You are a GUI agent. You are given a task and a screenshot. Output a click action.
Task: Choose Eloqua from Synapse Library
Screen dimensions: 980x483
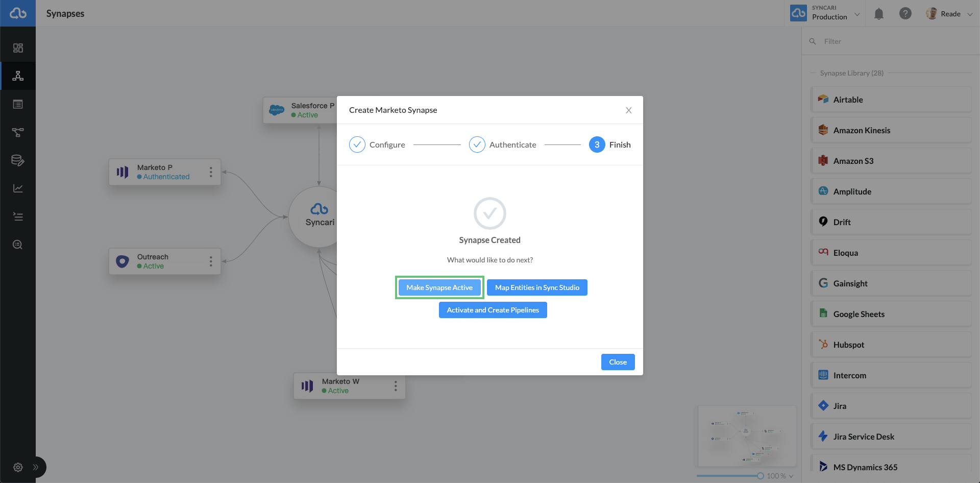pos(891,253)
